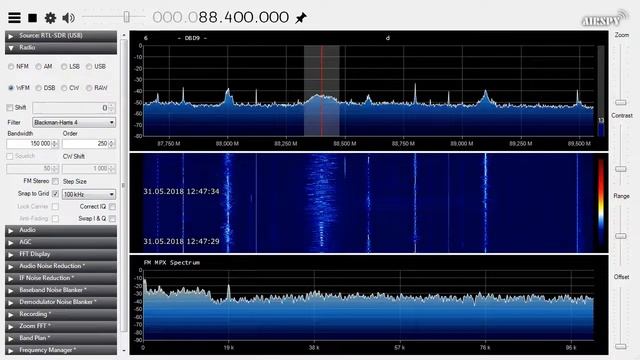
Task: Toggle the Swap I & Q checkbox
Action: pos(112,219)
